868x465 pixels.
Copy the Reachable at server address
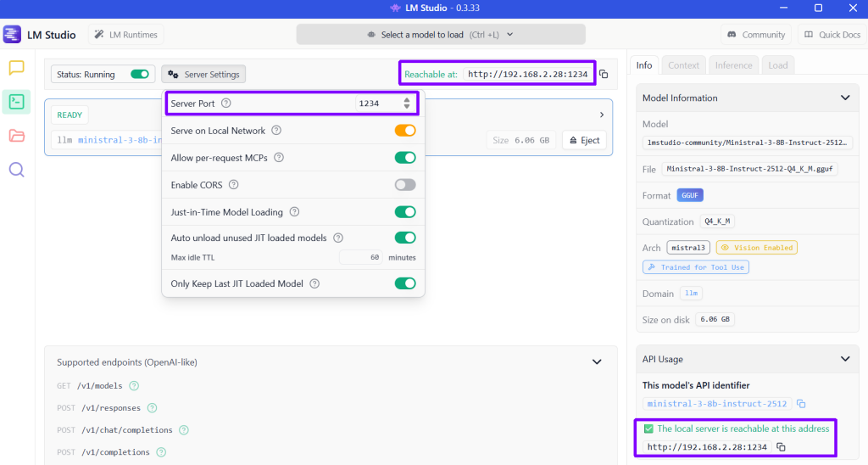[604, 75]
